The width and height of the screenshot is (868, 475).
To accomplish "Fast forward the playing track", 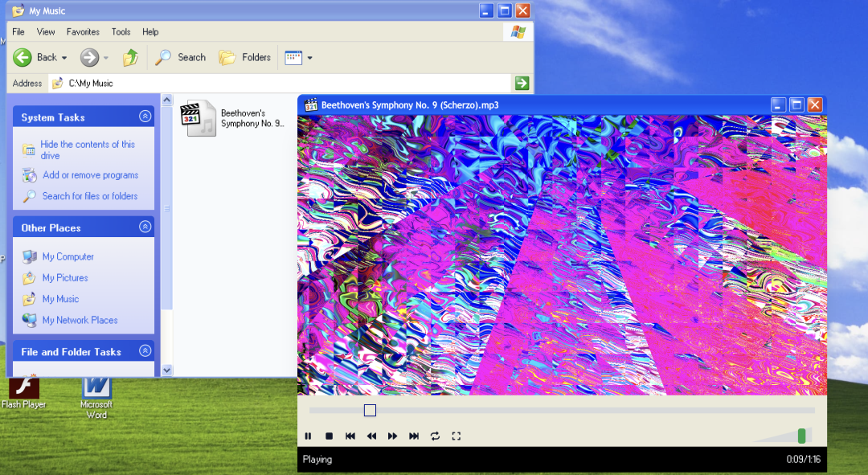I will coord(392,436).
